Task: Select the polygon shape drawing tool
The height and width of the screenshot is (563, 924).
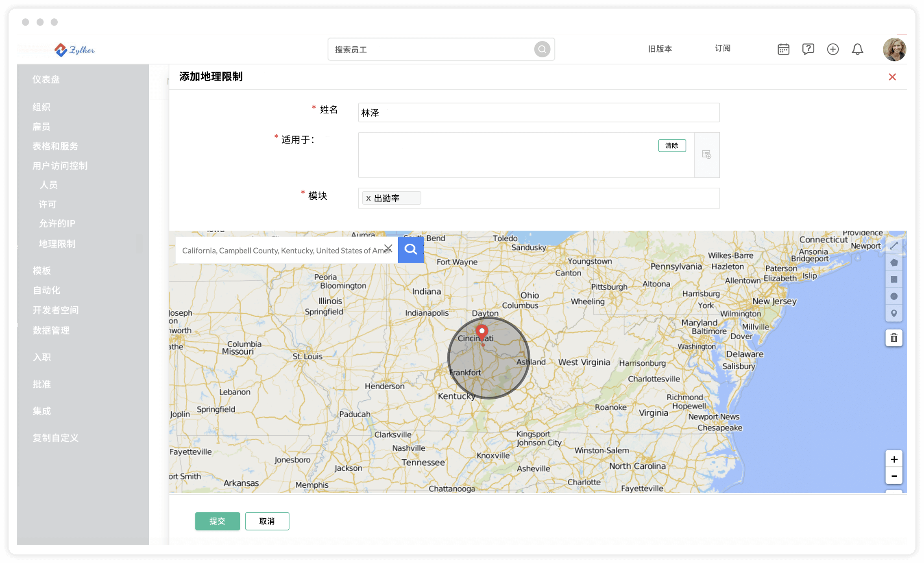Action: click(893, 263)
